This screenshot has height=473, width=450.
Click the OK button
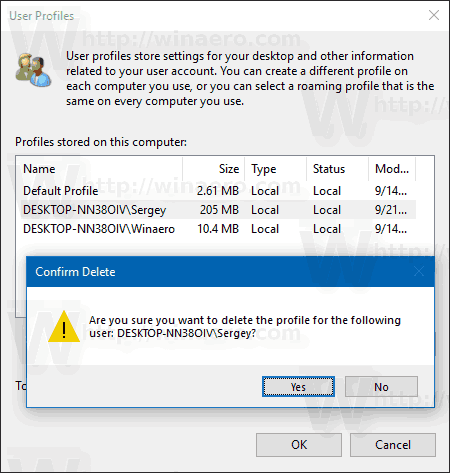coord(299,445)
